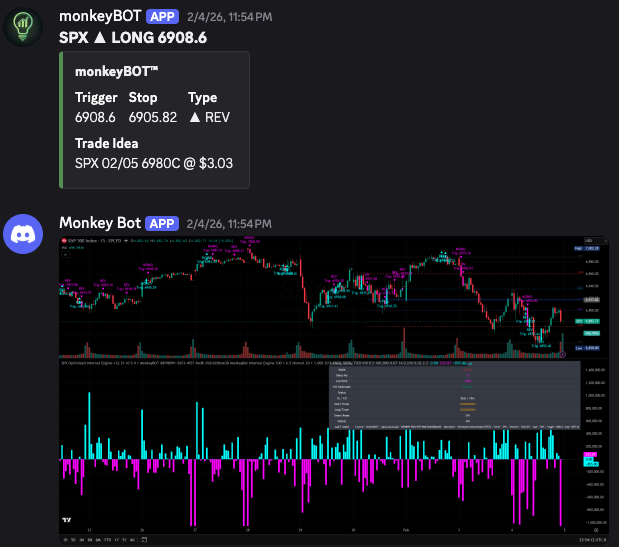Click the TradingView logo on the chart

coord(67,520)
